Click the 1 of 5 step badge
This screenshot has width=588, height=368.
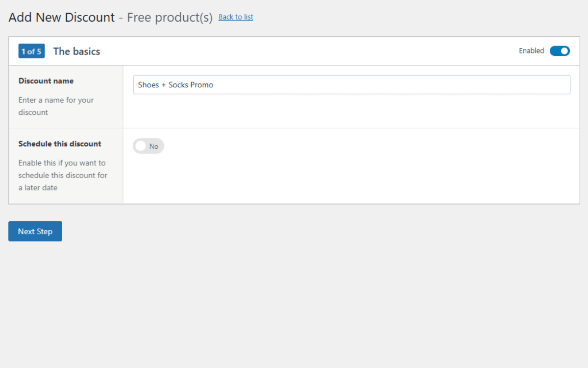tap(31, 52)
